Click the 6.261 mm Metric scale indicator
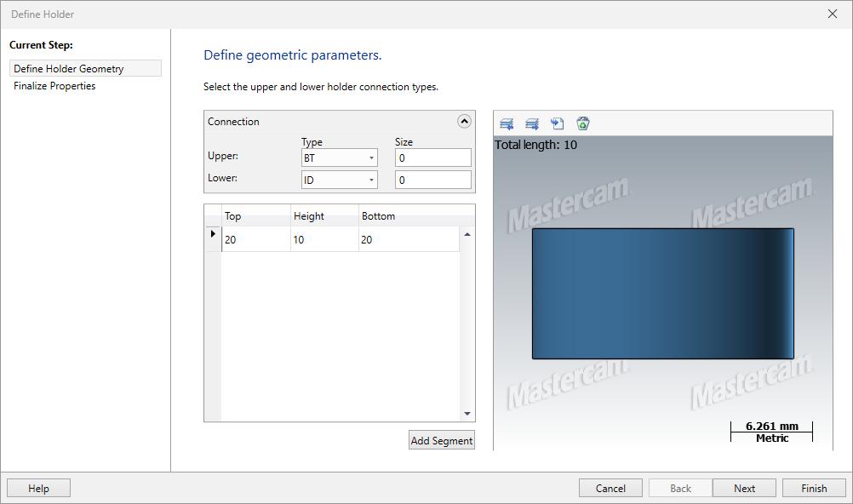Image resolution: width=853 pixels, height=504 pixels. coord(771,432)
